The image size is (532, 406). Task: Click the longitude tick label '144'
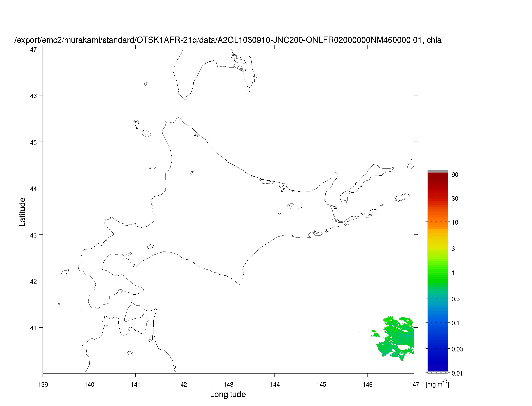[x=275, y=385]
